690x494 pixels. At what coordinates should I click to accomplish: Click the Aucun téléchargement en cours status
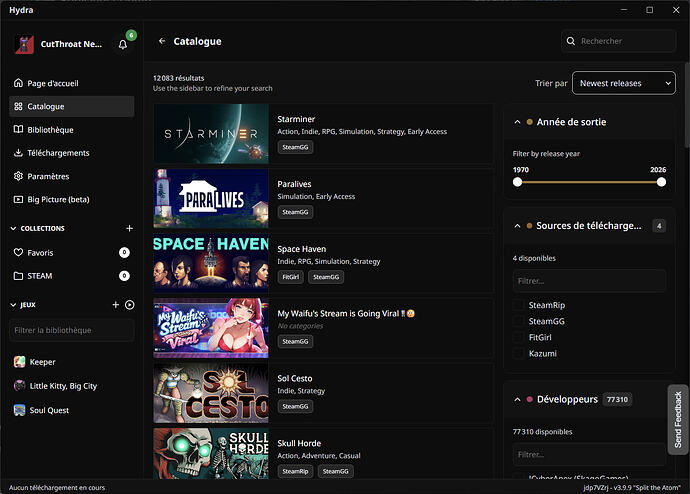coord(57,487)
